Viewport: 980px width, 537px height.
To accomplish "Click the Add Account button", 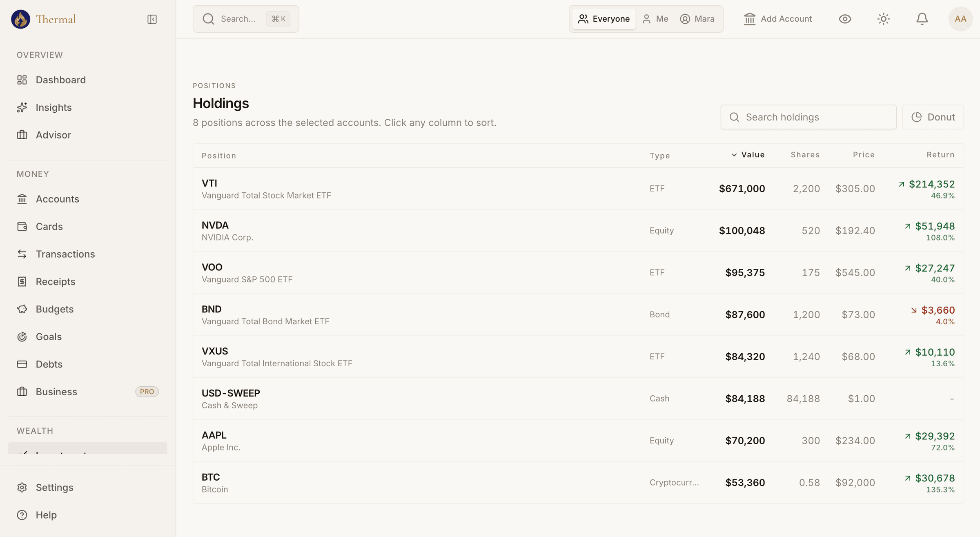I will (778, 19).
